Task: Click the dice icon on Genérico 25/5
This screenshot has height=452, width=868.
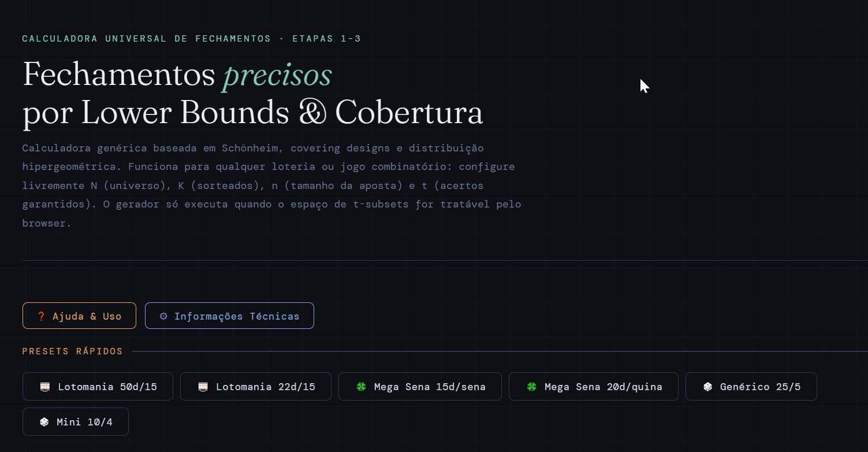Action: point(707,387)
